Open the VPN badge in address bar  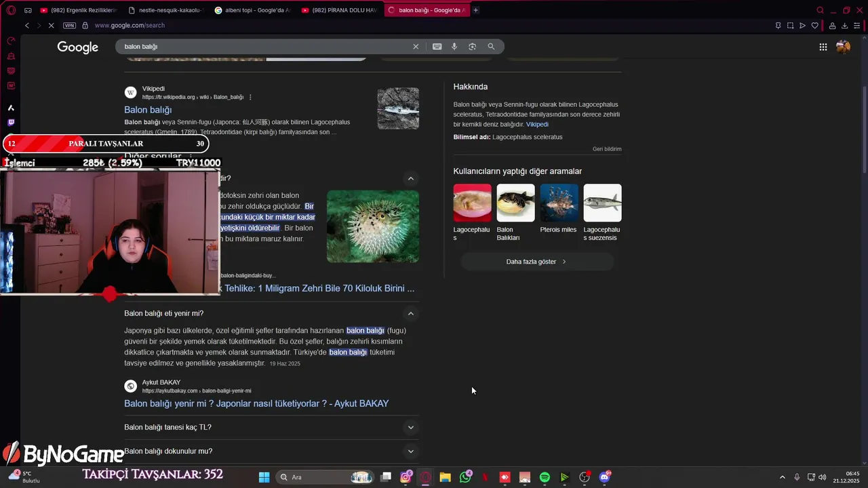(x=69, y=25)
